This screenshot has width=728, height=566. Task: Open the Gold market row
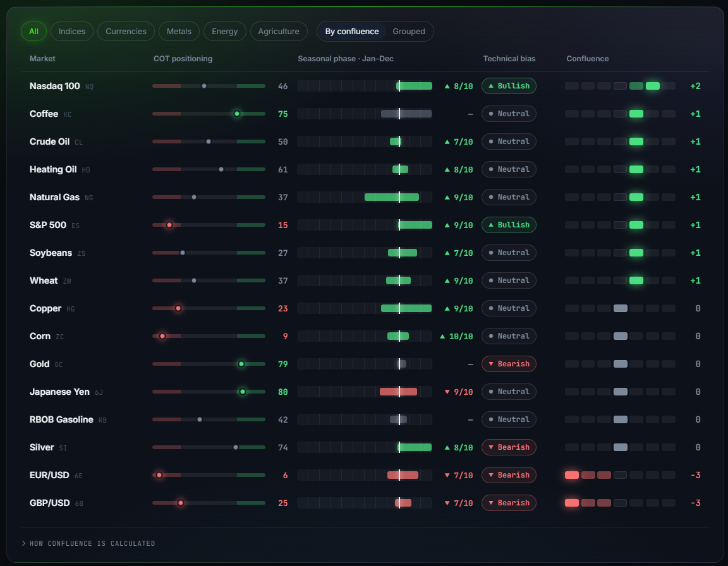click(x=365, y=364)
